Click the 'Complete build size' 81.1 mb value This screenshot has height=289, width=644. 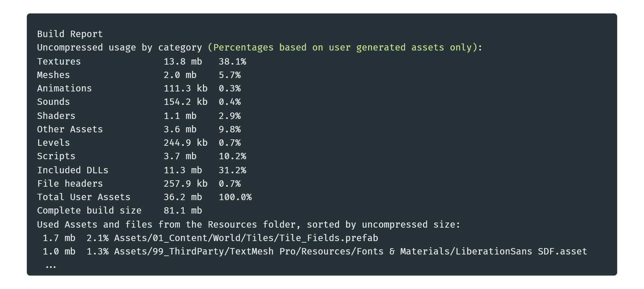[183, 210]
